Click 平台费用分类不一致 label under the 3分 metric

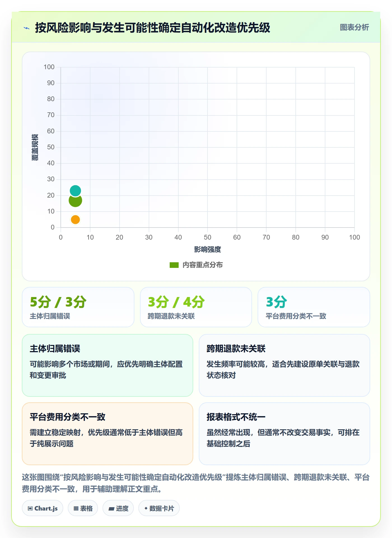click(x=296, y=316)
